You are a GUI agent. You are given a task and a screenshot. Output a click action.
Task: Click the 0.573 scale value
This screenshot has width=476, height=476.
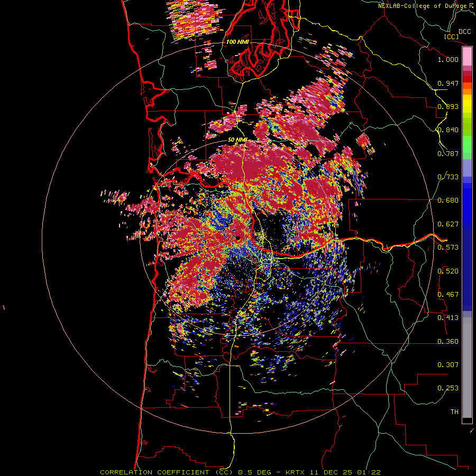pos(448,248)
